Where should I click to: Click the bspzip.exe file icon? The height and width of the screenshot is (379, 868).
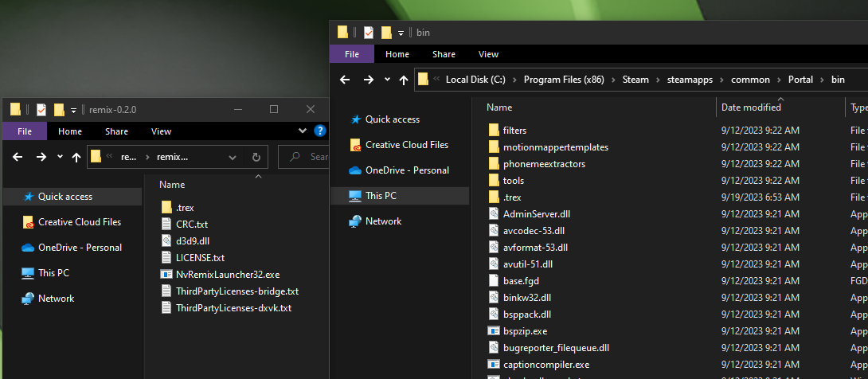[x=494, y=330]
